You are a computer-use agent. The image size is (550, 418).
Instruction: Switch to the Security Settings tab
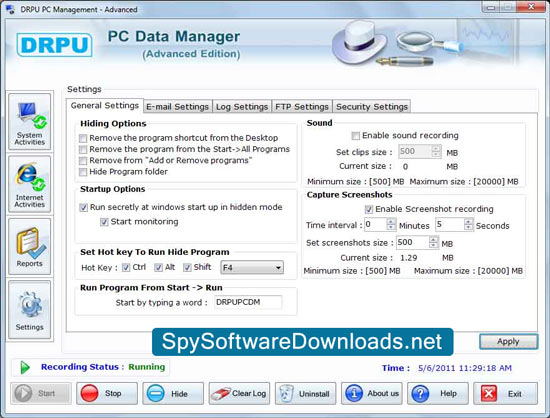(x=372, y=107)
